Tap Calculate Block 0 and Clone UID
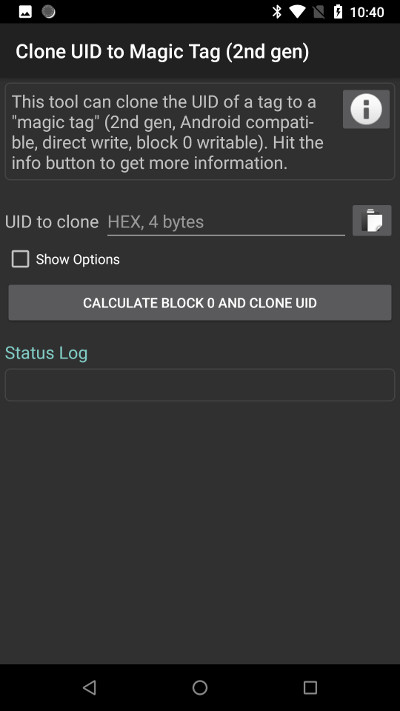The width and height of the screenshot is (400, 711). (200, 302)
